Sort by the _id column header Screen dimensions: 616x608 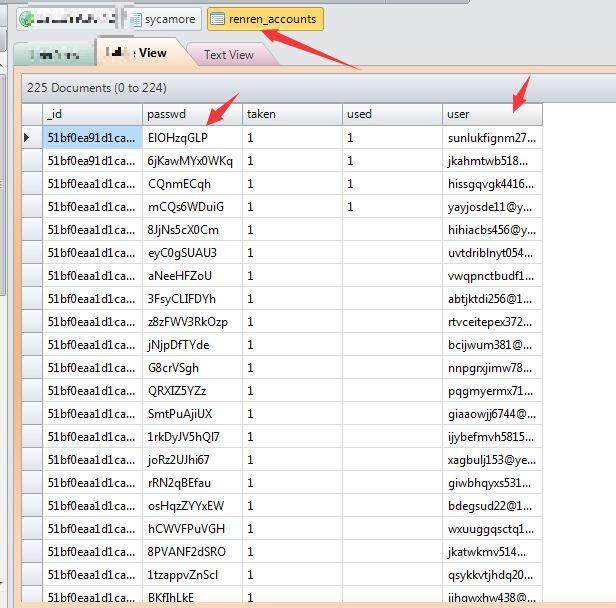(x=92, y=114)
